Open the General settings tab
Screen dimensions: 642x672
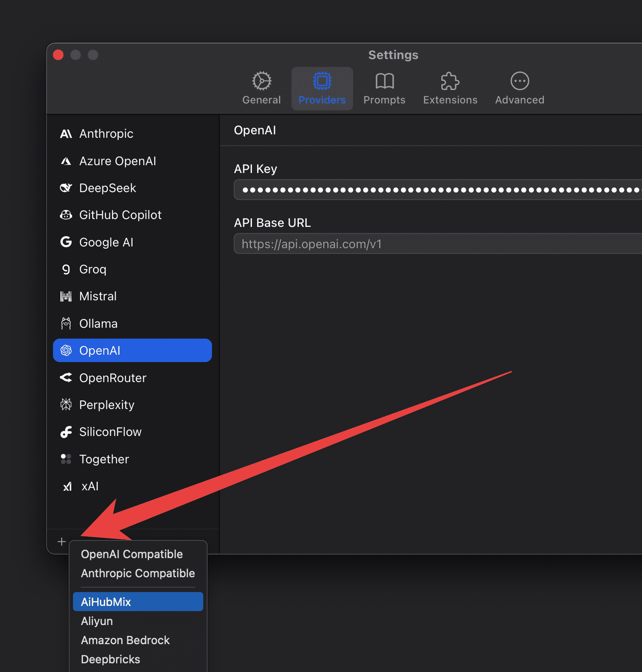(x=261, y=89)
